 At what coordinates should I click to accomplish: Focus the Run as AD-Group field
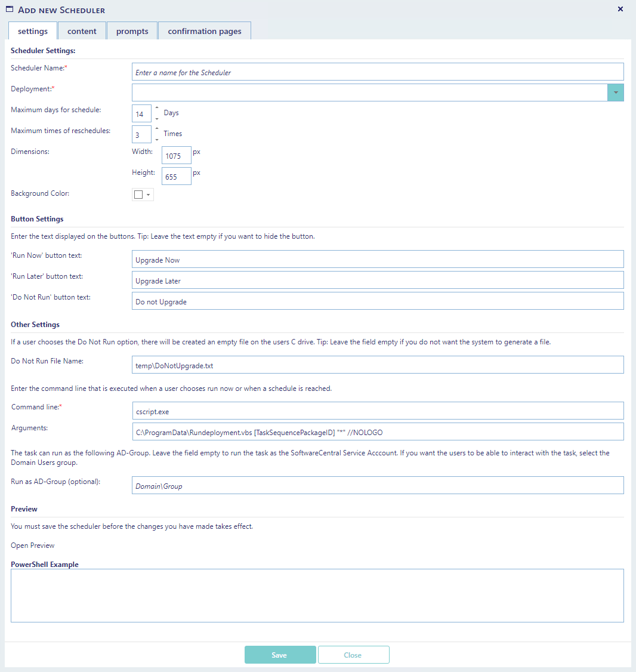click(x=377, y=486)
